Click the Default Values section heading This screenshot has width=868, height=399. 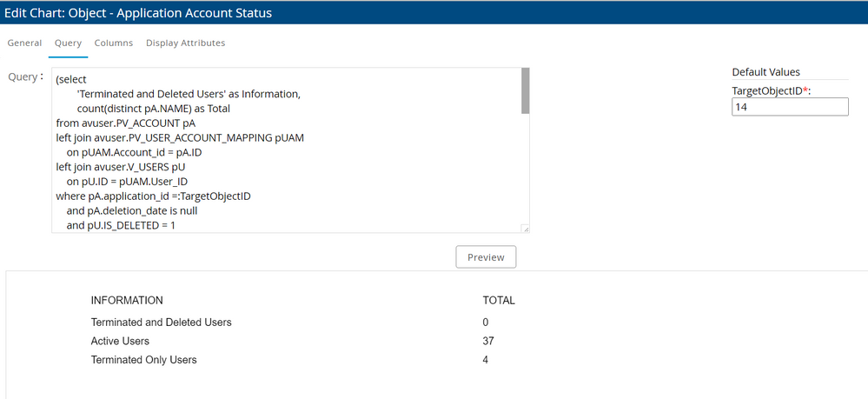(x=765, y=72)
